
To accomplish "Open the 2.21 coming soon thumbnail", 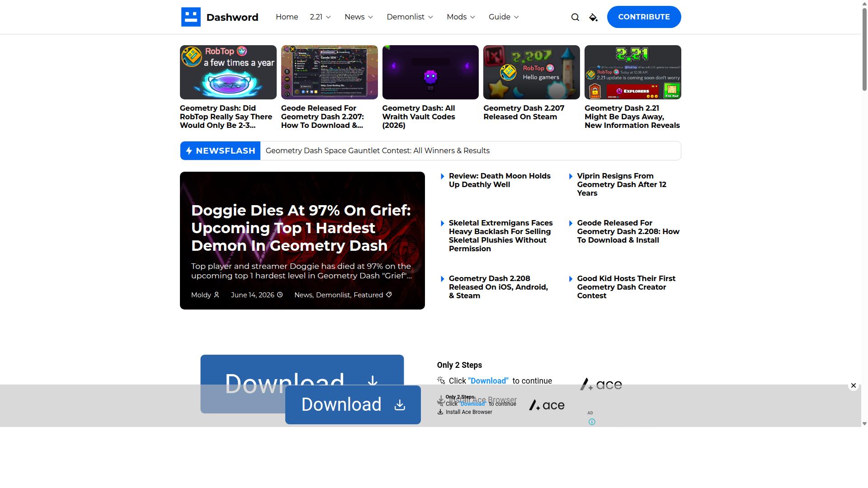I will click(x=633, y=72).
